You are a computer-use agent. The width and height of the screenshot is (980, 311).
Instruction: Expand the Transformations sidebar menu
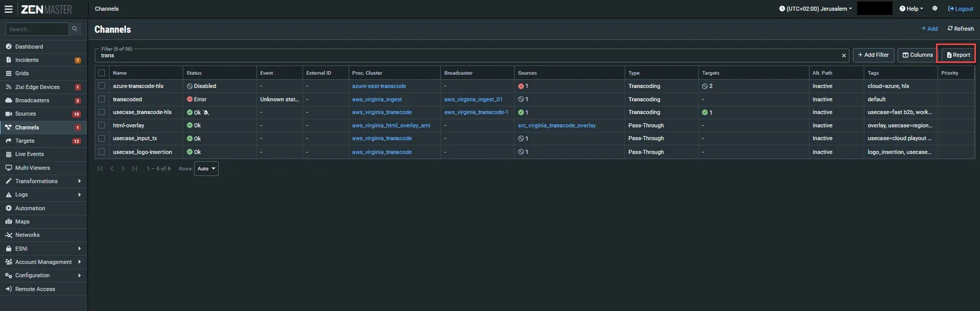(x=44, y=181)
